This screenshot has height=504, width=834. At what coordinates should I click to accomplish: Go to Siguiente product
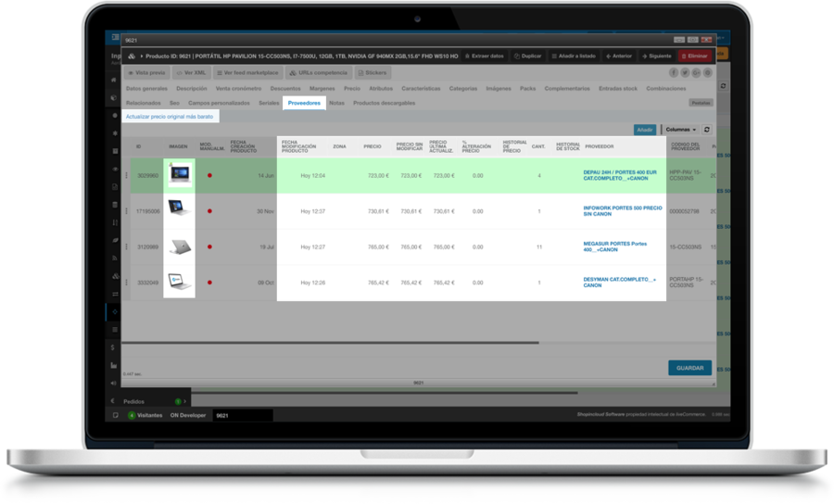(657, 56)
